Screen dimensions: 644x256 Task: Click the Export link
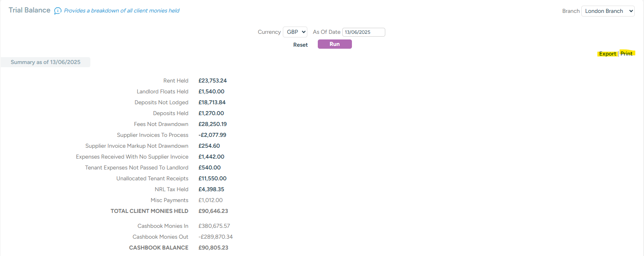(x=607, y=54)
